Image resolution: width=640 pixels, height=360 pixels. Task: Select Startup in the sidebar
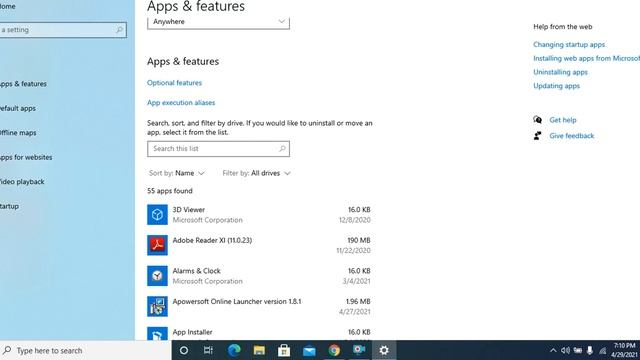pos(9,206)
